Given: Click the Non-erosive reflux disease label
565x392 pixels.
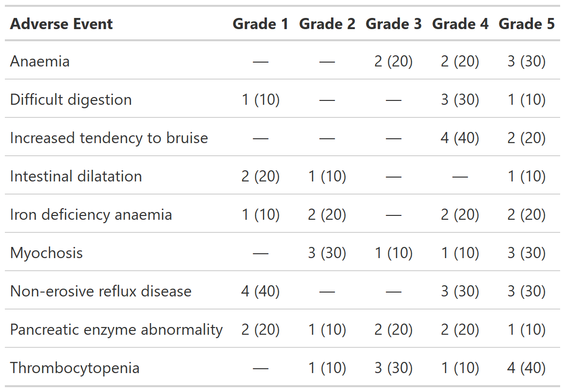Looking at the screenshot, I should click(101, 291).
